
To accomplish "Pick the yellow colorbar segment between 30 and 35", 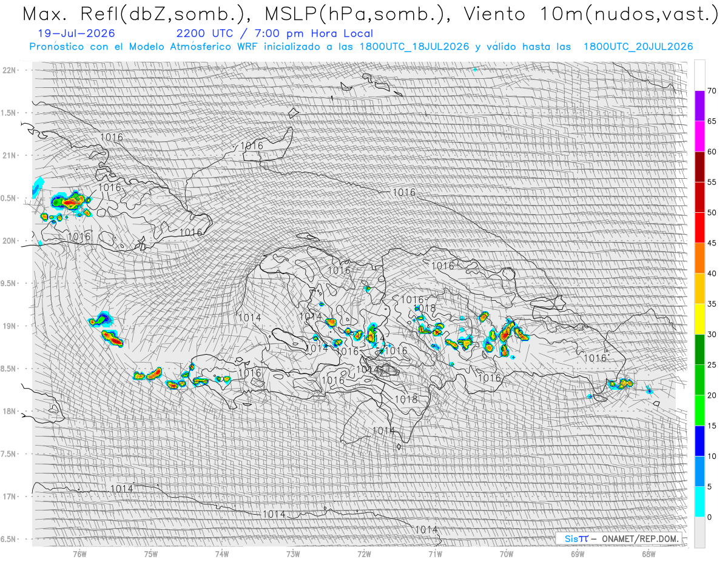I will point(699,319).
